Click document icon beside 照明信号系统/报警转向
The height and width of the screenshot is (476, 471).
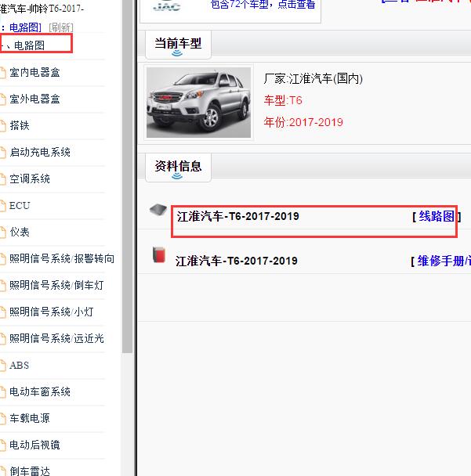(x=2, y=259)
